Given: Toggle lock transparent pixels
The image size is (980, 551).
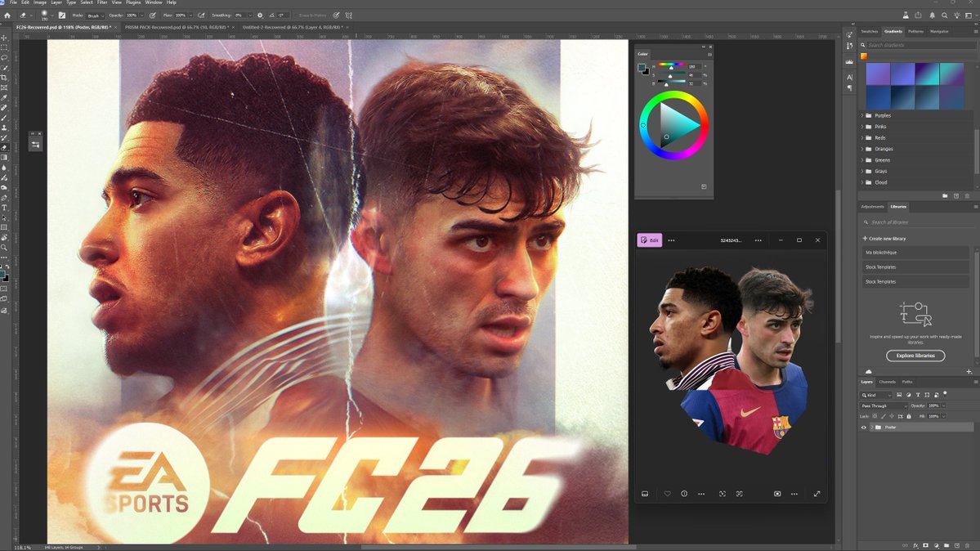Looking at the screenshot, I should [875, 416].
